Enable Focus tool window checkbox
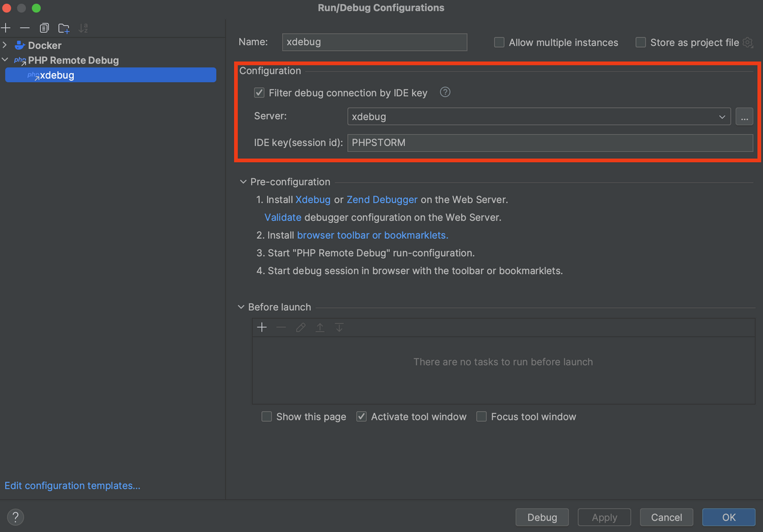Screen dimensions: 763x532 (x=481, y=417)
